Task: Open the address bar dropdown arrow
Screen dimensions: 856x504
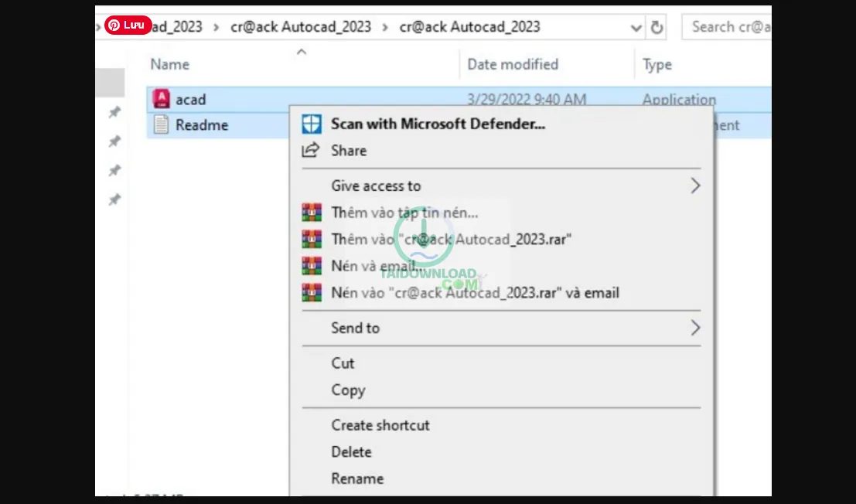Action: [636, 27]
